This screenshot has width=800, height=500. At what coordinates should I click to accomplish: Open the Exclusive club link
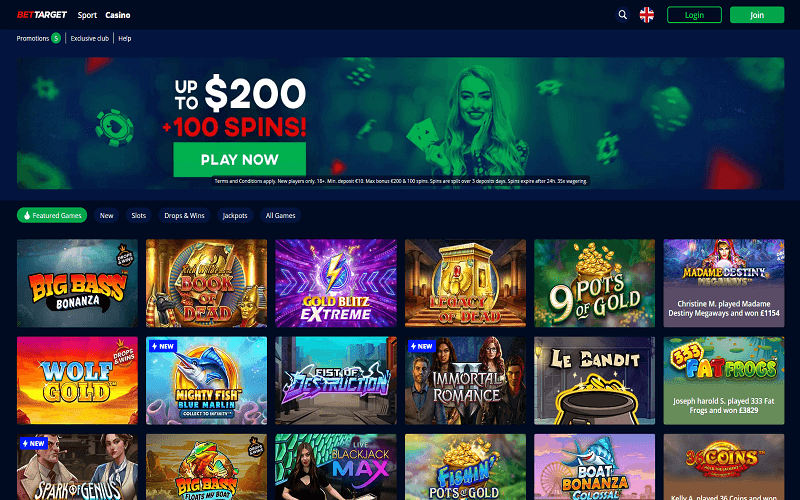[x=90, y=38]
